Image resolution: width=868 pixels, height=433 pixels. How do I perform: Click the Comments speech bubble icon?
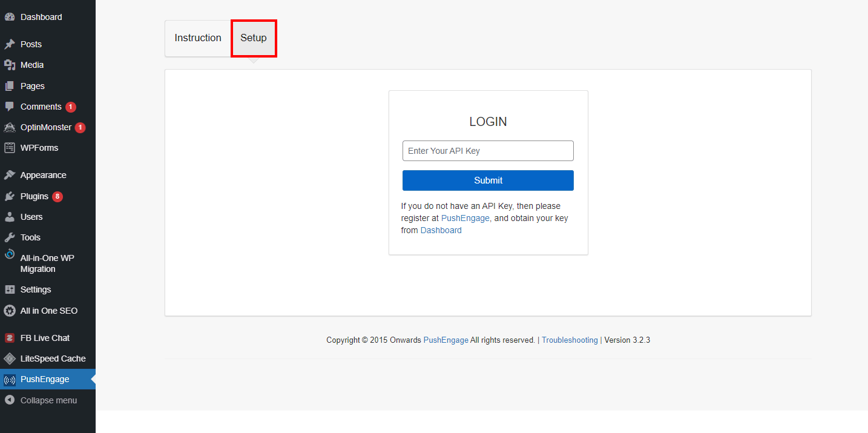pos(10,107)
